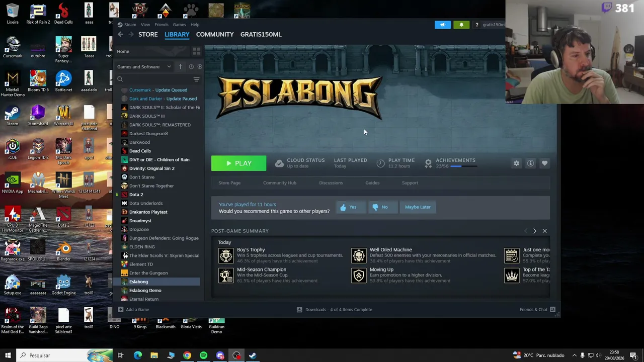Image resolution: width=644 pixels, height=362 pixels.
Task: Click the Moving Up achievement icon
Action: (x=359, y=275)
